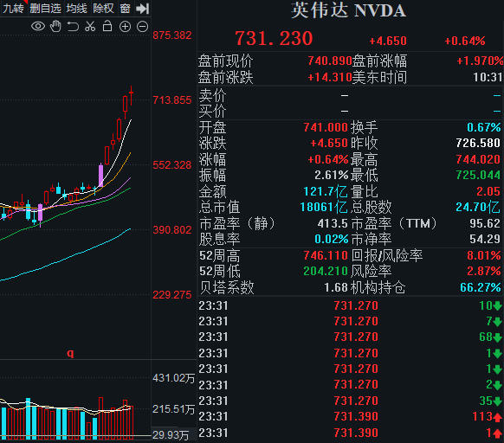Open the 九转 indicator tab
Image resolution: width=504 pixels, height=443 pixels.
(13, 9)
